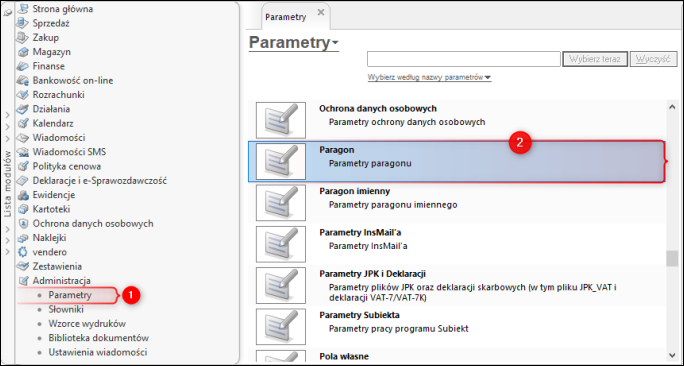Open the Wybierz według nazwy parametrów dropdown
Image resolution: width=684 pixels, height=366 pixels.
click(429, 77)
